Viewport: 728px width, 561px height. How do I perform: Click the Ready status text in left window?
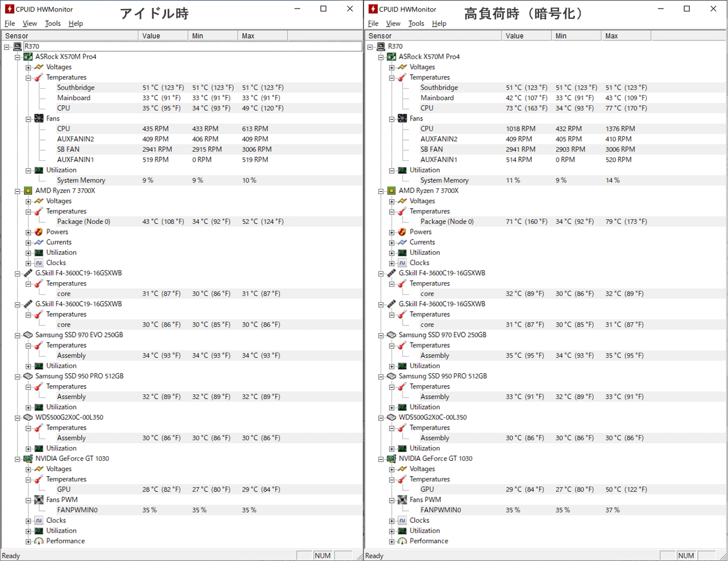(x=11, y=556)
